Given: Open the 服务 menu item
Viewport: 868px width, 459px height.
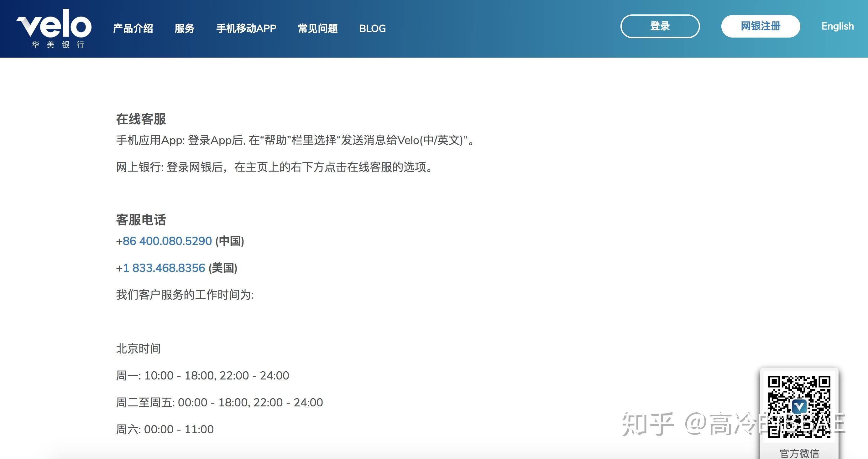Looking at the screenshot, I should pos(185,28).
